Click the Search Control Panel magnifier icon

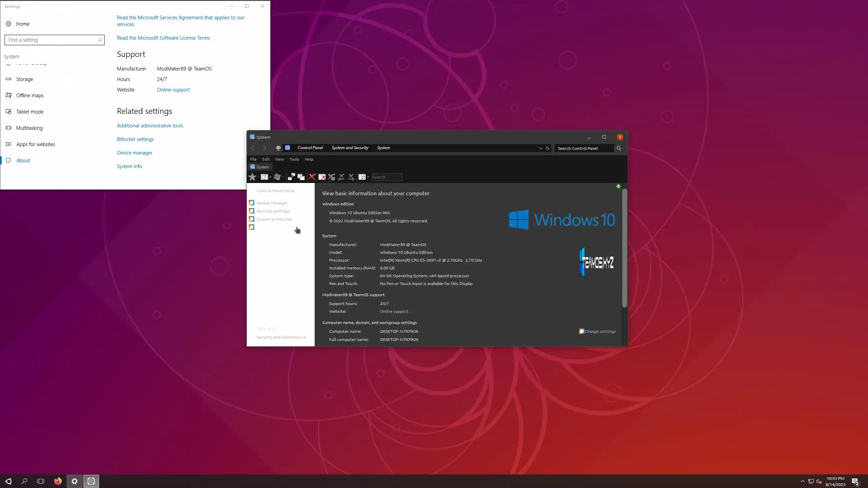click(x=619, y=148)
